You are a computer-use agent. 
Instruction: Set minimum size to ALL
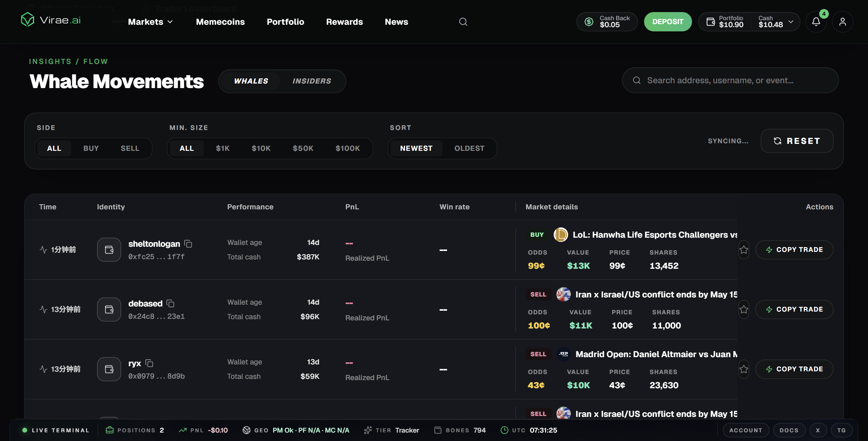187,148
